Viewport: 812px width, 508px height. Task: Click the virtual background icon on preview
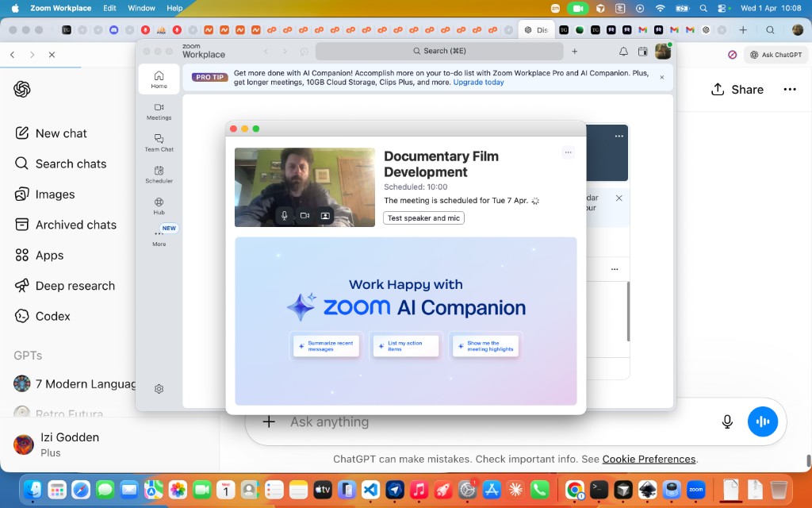325,215
